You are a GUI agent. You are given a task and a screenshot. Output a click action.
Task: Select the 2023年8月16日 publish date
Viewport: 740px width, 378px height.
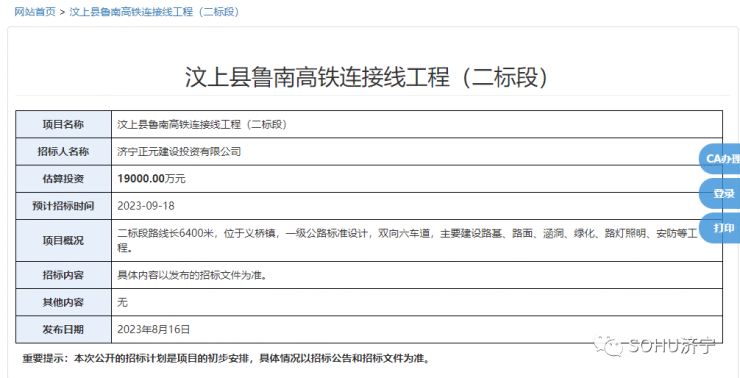click(x=153, y=329)
